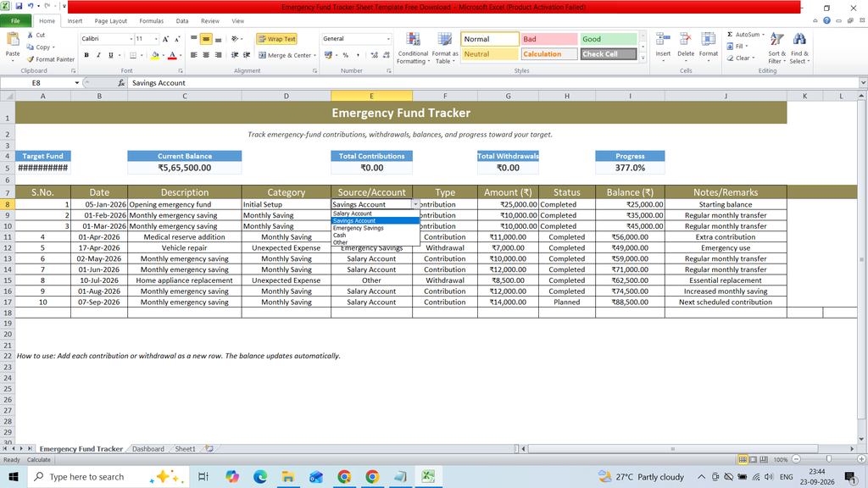Image resolution: width=868 pixels, height=488 pixels.
Task: Click the decrease indent icon
Action: (x=235, y=55)
